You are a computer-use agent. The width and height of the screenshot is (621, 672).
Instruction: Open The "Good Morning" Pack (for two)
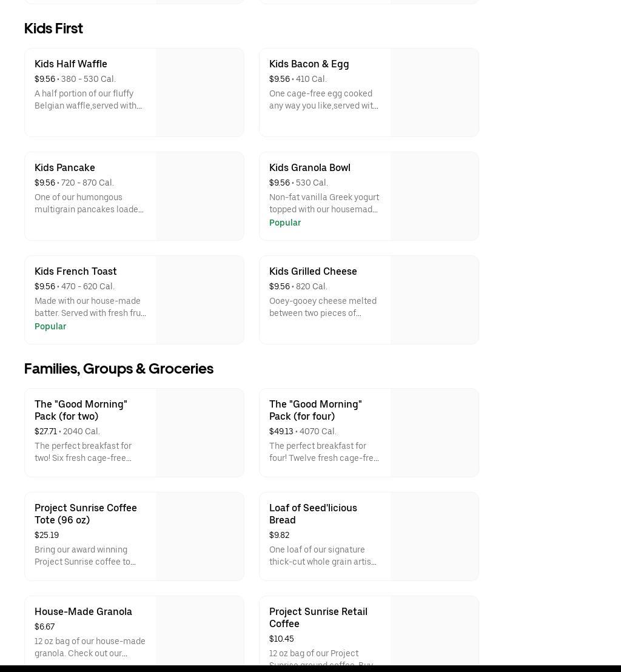81,411
